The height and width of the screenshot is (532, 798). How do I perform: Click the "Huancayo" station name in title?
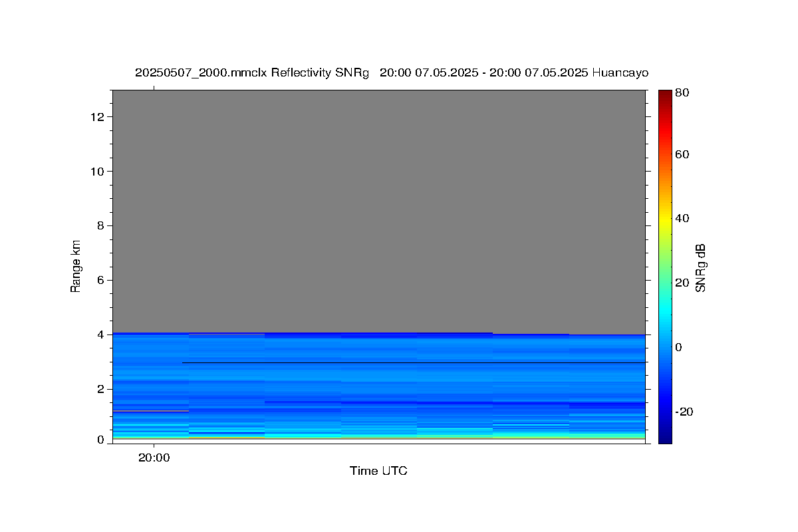coord(620,72)
